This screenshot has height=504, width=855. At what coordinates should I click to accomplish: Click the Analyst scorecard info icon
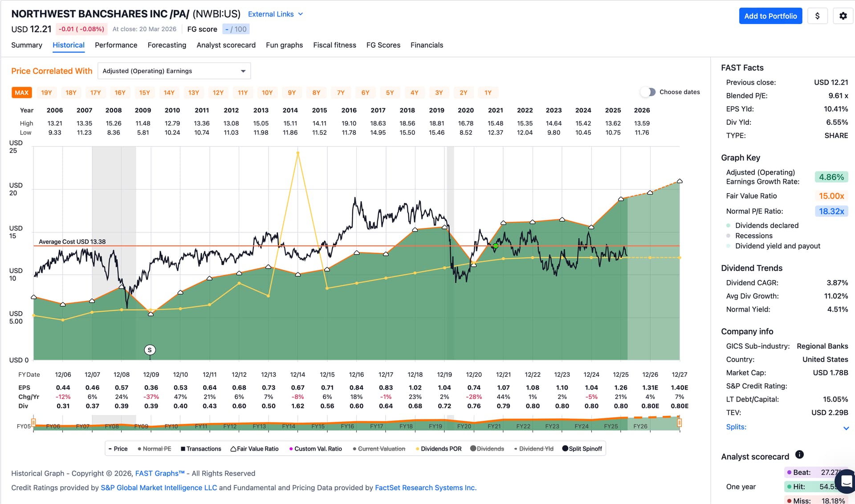pos(799,455)
